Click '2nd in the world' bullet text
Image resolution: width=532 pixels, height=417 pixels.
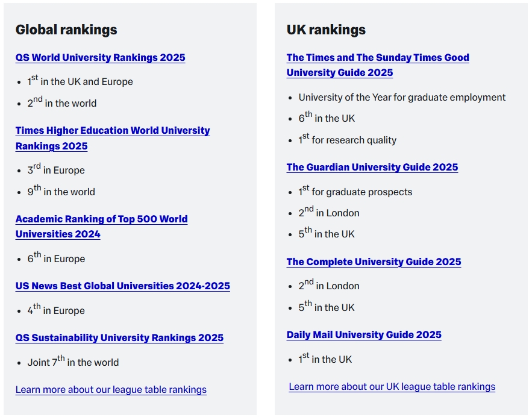pyautogui.click(x=61, y=102)
